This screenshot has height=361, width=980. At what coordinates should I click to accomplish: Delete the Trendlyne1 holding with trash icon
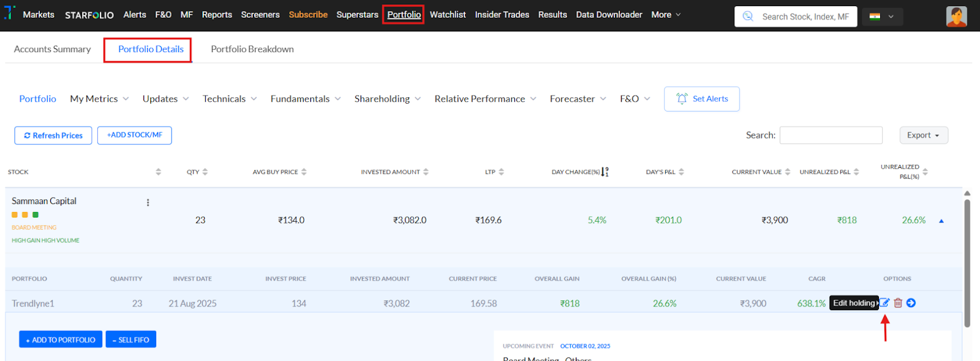point(898,303)
